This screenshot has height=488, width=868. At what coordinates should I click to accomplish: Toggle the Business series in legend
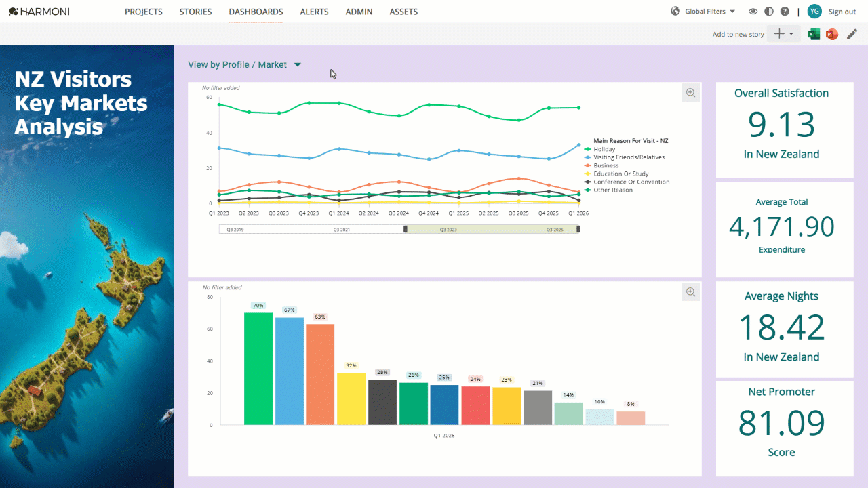(x=601, y=165)
